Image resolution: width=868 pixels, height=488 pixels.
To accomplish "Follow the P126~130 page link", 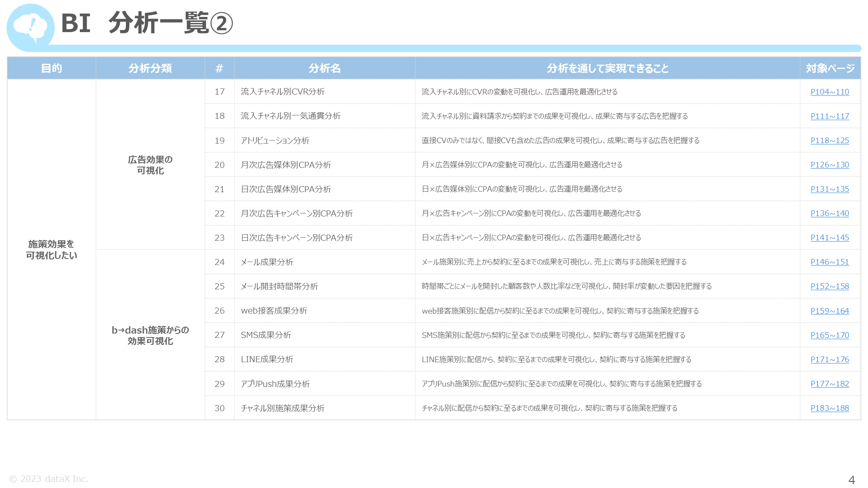I will pyautogui.click(x=829, y=165).
